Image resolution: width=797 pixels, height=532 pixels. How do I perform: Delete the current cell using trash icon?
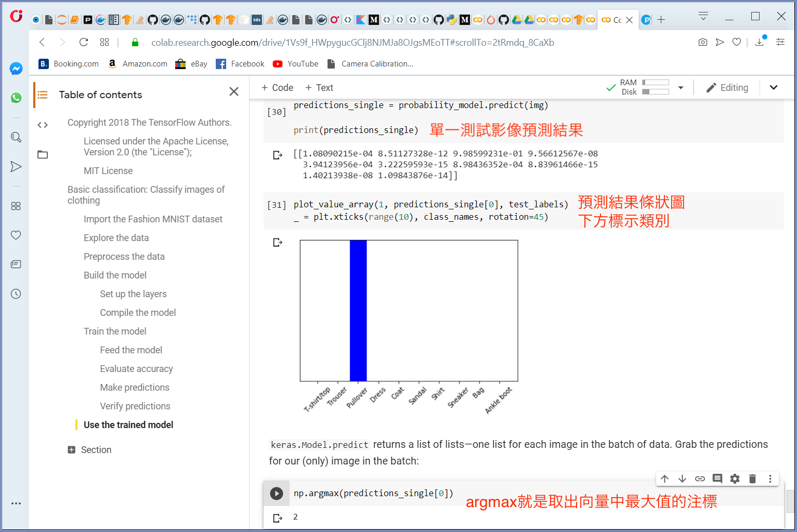pyautogui.click(x=752, y=479)
